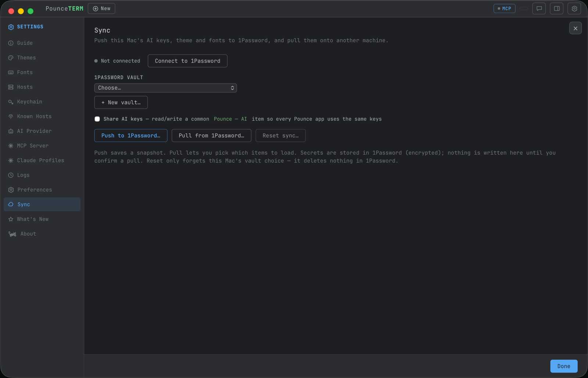Image resolution: width=588 pixels, height=378 pixels.
Task: Click the MCP status pill
Action: [x=504, y=8]
